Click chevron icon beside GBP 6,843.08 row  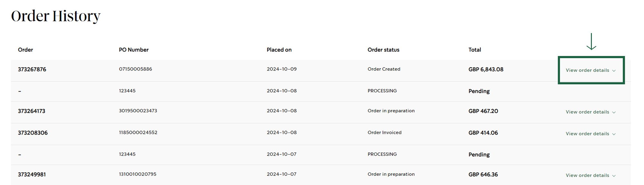614,70
